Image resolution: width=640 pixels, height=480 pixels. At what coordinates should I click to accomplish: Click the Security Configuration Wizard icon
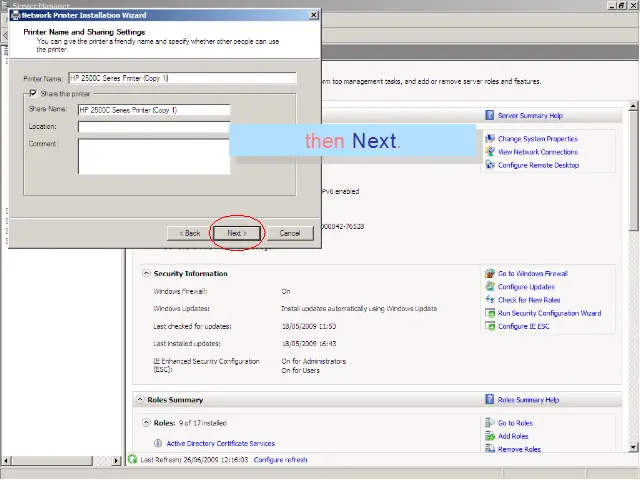click(x=490, y=313)
